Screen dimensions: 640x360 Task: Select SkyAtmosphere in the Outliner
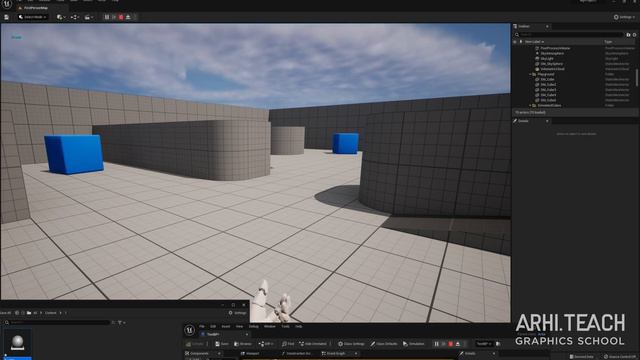(552, 53)
